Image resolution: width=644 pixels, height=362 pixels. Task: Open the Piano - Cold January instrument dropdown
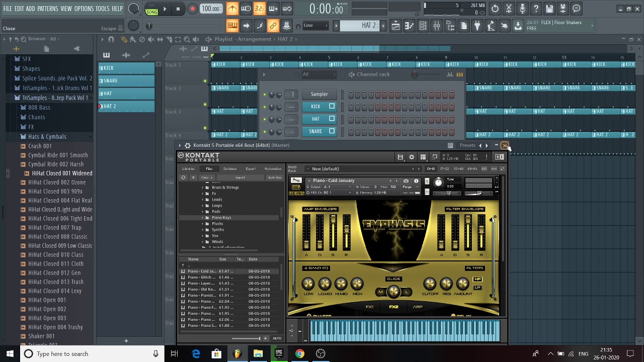[x=351, y=180]
